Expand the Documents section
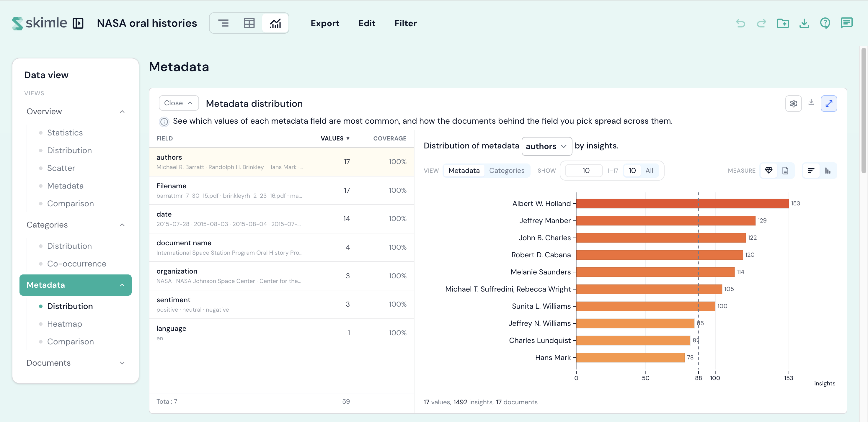 pyautogui.click(x=122, y=363)
